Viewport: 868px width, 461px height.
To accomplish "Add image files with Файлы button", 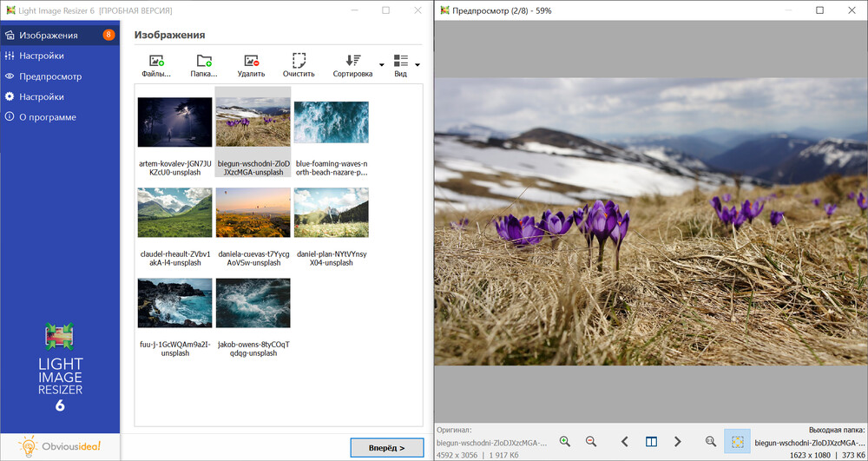I will click(156, 66).
